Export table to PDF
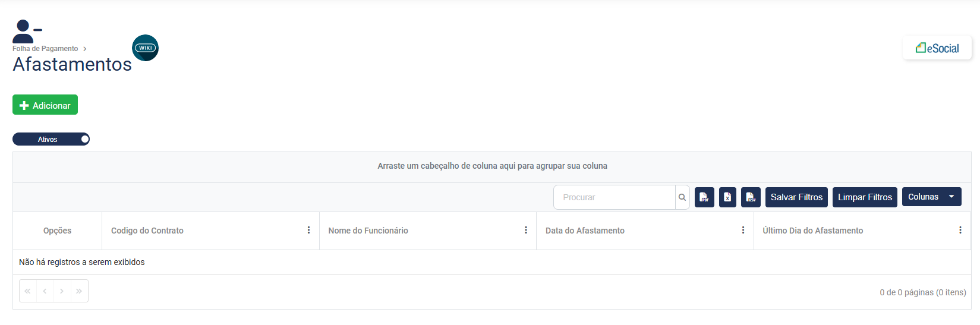The width and height of the screenshot is (980, 325). [x=704, y=197]
